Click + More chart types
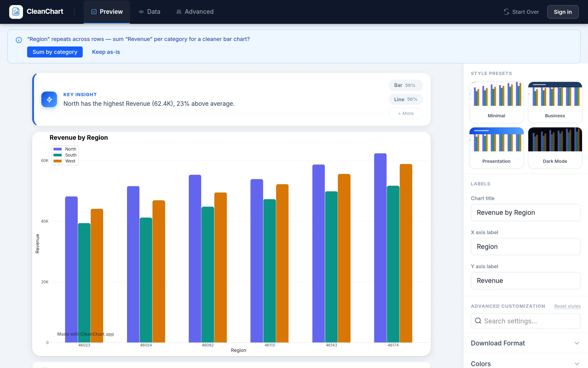 click(406, 113)
